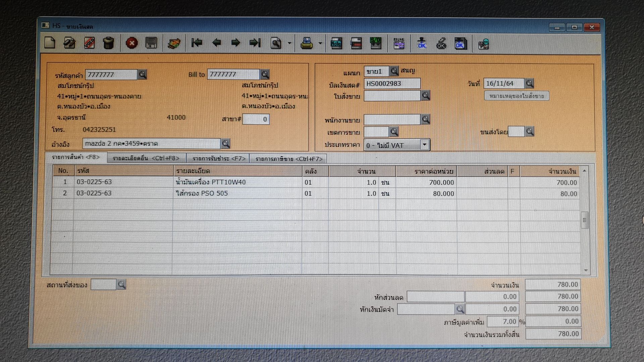Click the cash bill number HS0002983 field
644x362 pixels.
tap(392, 83)
